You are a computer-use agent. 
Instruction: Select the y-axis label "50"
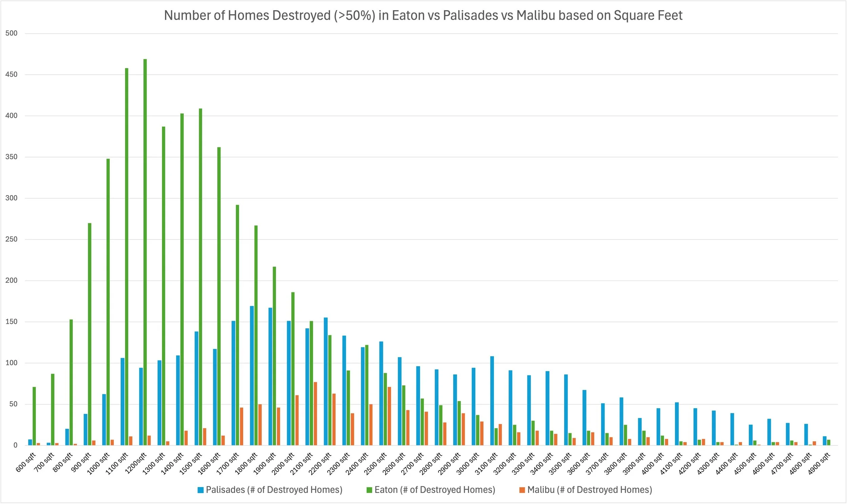coord(13,404)
